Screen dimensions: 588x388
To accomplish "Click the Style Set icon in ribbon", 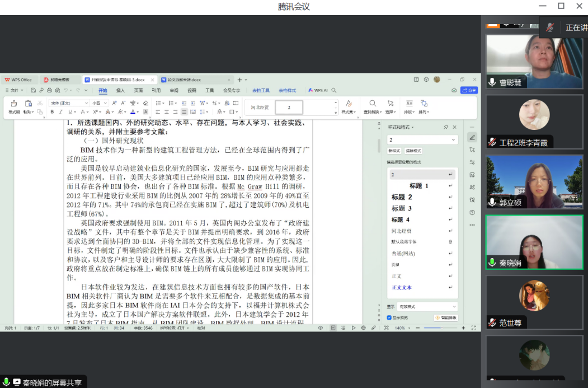I will (x=349, y=104).
